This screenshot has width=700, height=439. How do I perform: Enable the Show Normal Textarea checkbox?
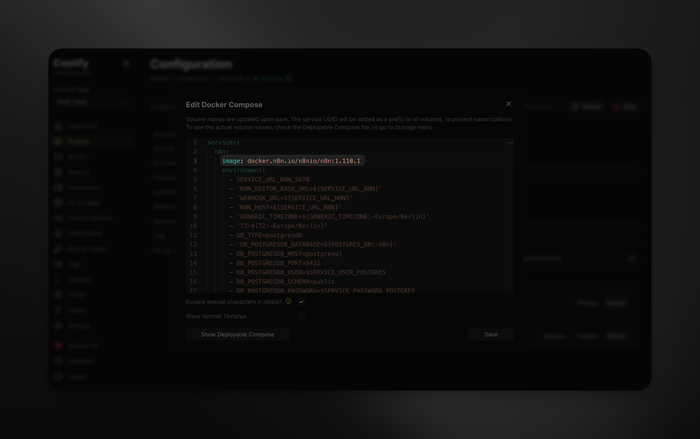[301, 316]
